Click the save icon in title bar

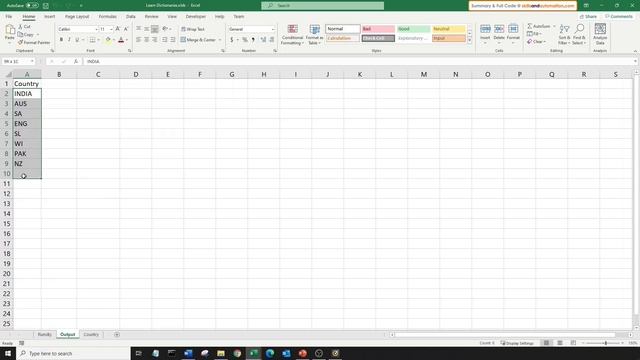pyautogui.click(x=46, y=6)
